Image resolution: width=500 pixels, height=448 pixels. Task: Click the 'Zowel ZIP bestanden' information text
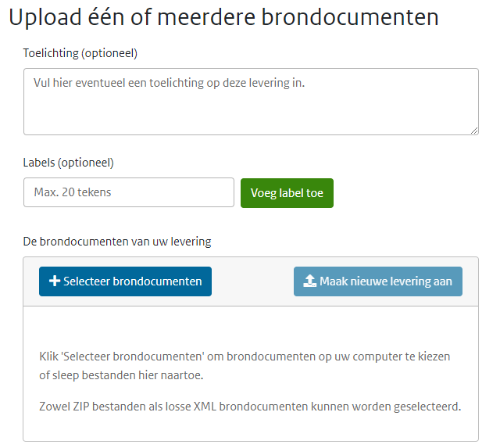point(250,407)
